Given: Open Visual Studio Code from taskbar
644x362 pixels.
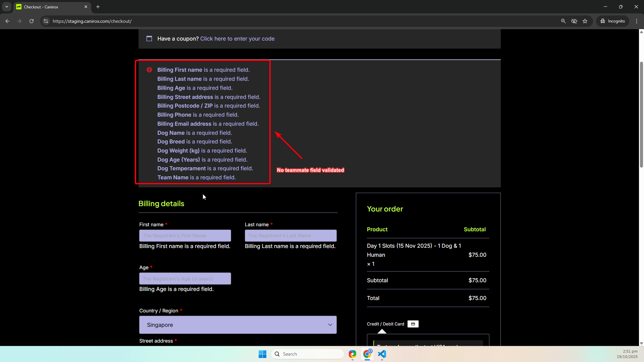Looking at the screenshot, I should (x=382, y=354).
